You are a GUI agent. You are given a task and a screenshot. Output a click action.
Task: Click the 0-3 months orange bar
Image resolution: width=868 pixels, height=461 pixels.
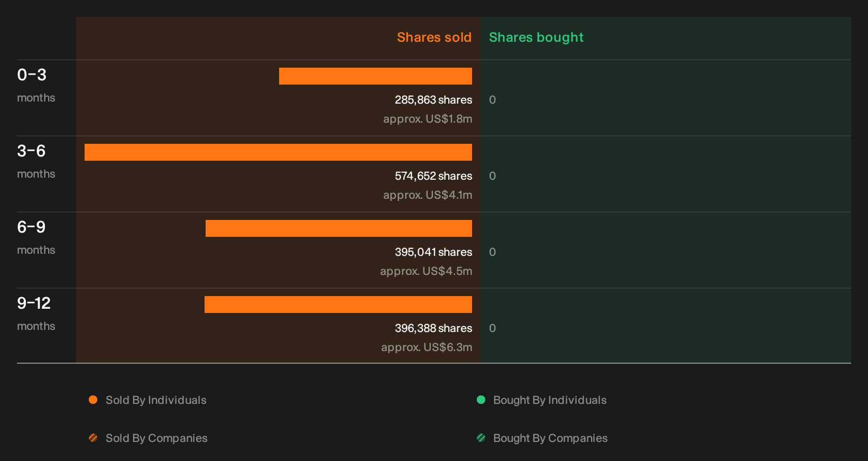click(x=375, y=76)
